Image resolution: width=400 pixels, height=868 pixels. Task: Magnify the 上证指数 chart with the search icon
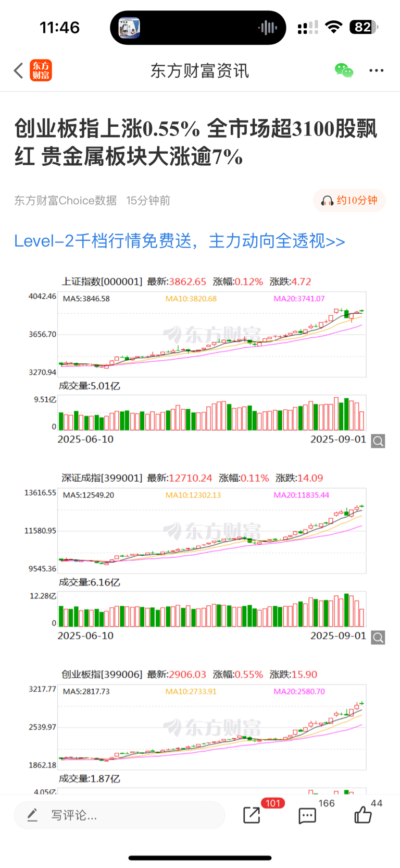click(x=378, y=441)
